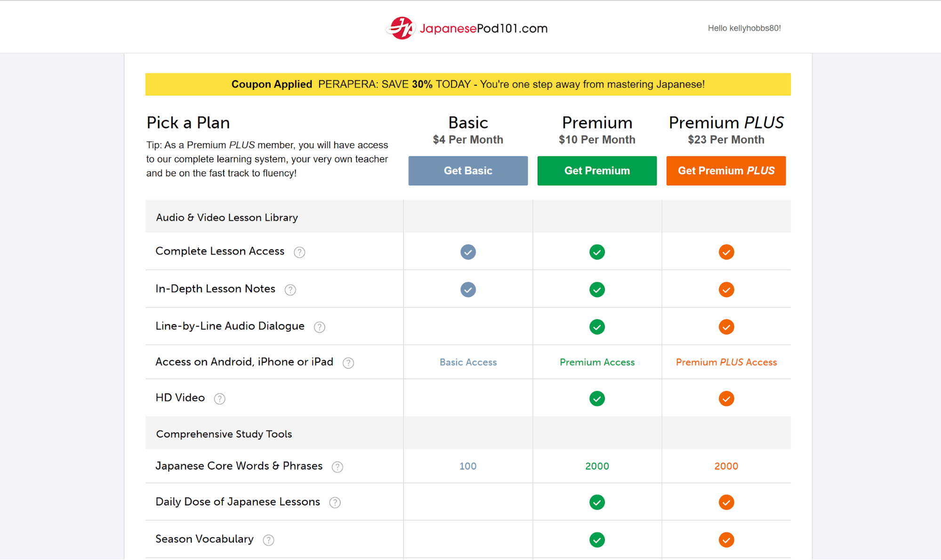Click the Coupon Applied PERAPERA banner
941x560 pixels.
click(468, 84)
